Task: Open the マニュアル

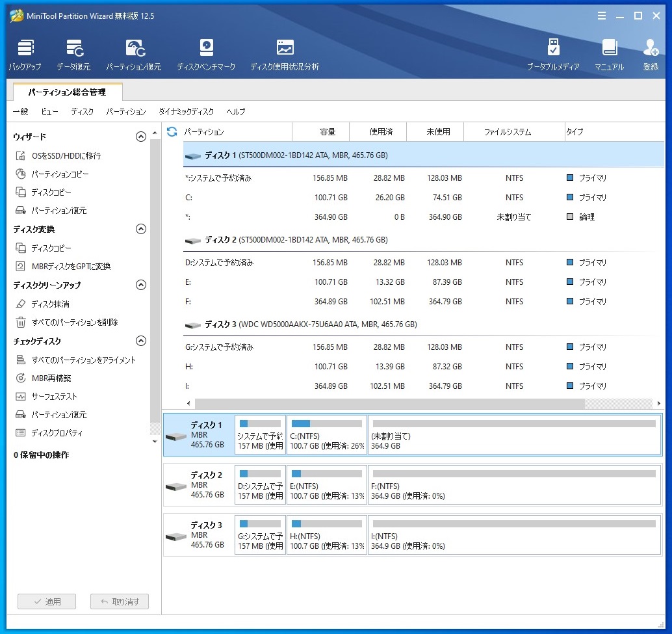Action: [609, 55]
